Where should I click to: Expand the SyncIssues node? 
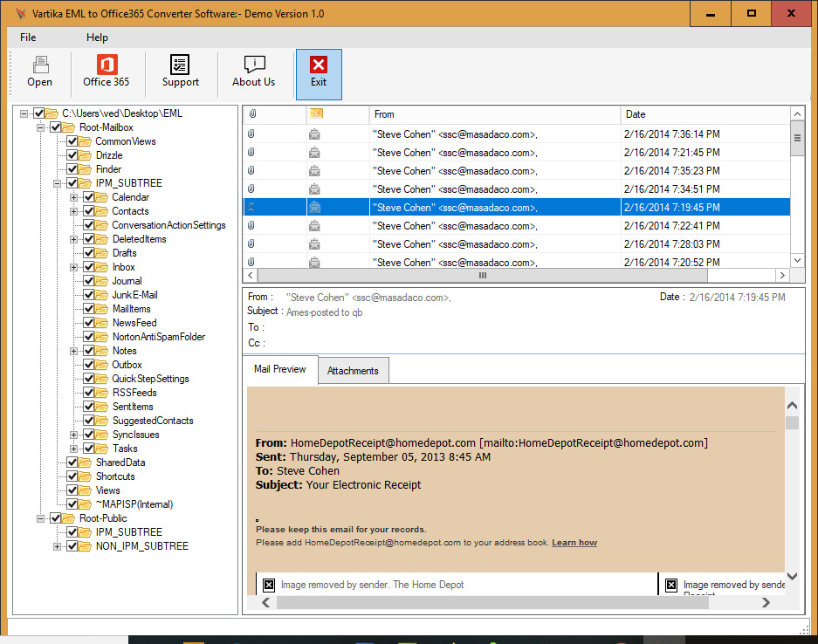[74, 435]
